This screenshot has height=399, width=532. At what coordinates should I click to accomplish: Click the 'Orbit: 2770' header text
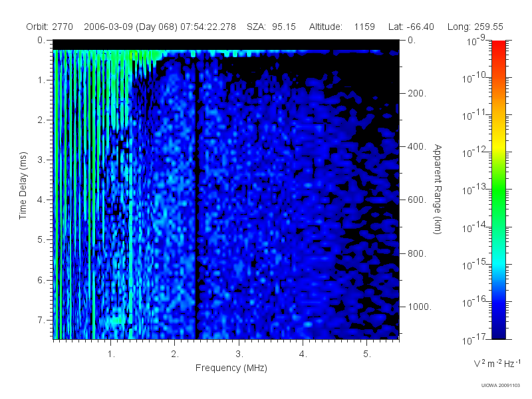point(49,27)
